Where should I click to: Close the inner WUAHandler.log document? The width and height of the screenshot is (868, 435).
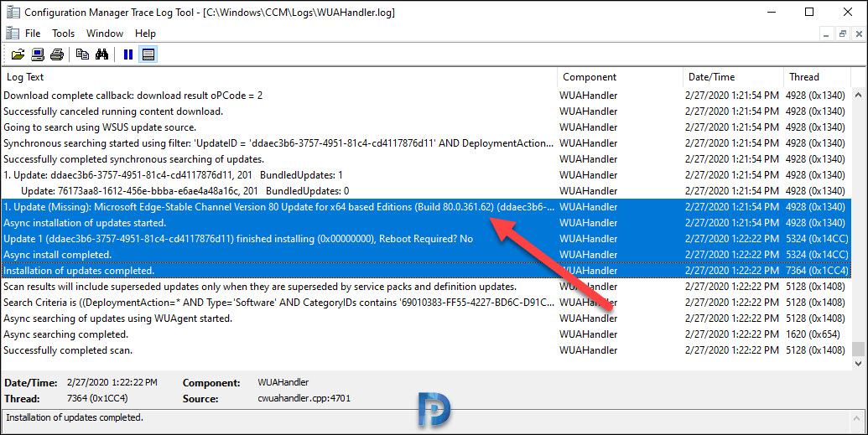859,34
